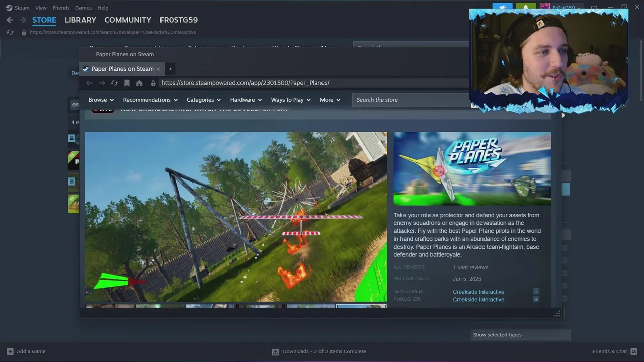Click back arrow in popup browser toolbar
The image size is (644, 362).
pyautogui.click(x=89, y=83)
